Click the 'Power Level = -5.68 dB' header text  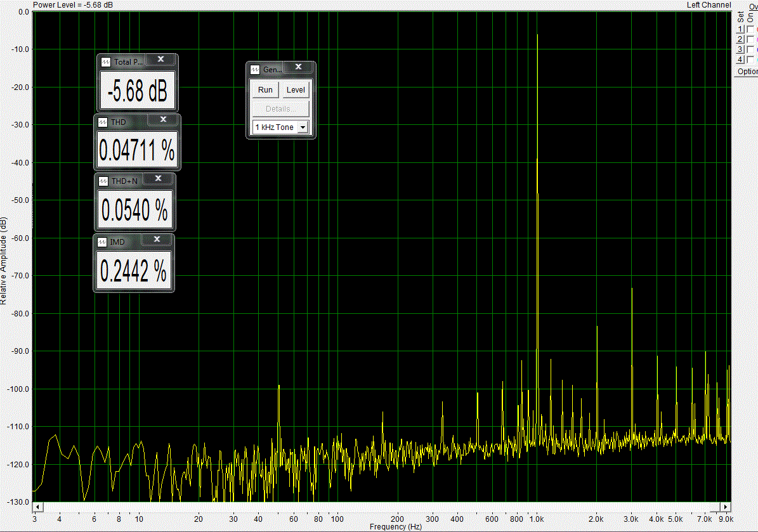point(72,5)
